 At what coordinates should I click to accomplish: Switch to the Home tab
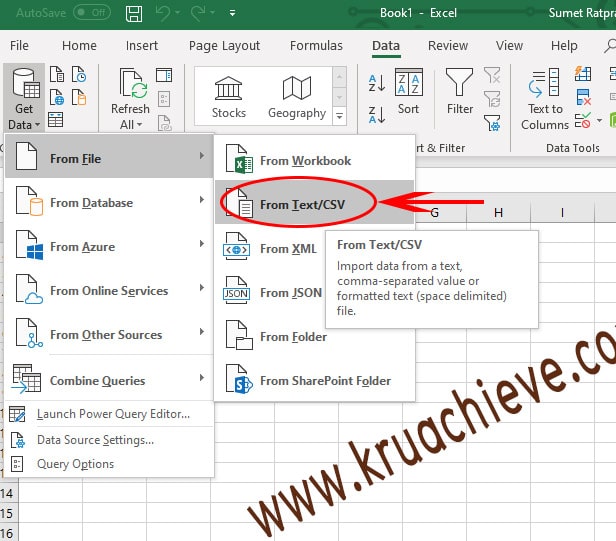[79, 46]
